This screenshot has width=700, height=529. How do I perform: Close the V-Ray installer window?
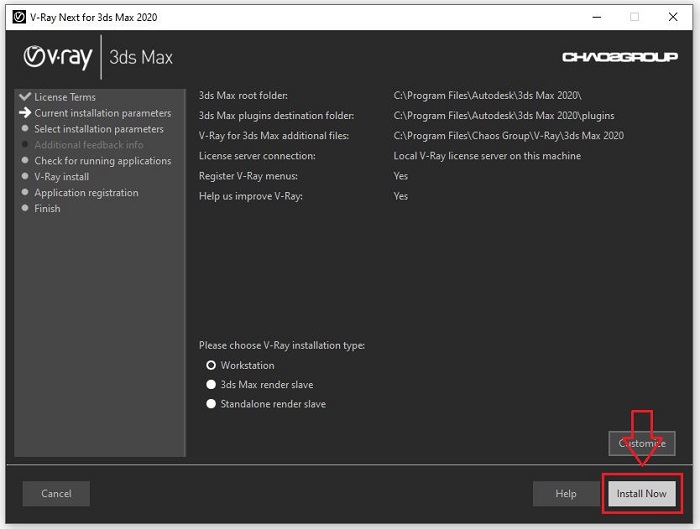coord(673,17)
